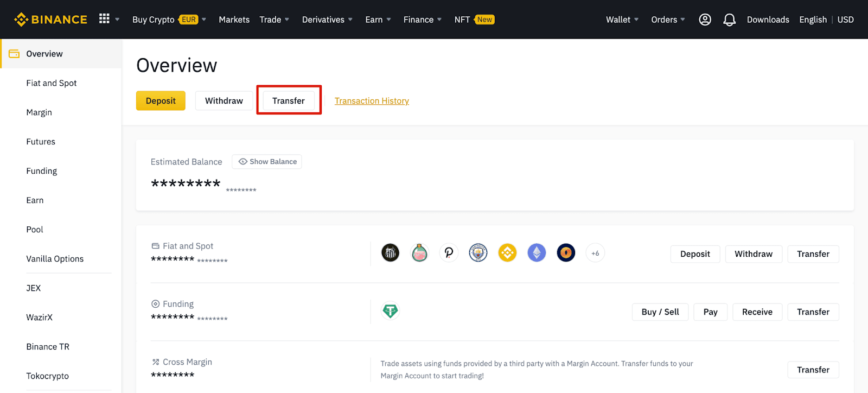Viewport: 868px width, 393px height.
Task: Click Withdraw in Fiat and Spot row
Action: 754,254
